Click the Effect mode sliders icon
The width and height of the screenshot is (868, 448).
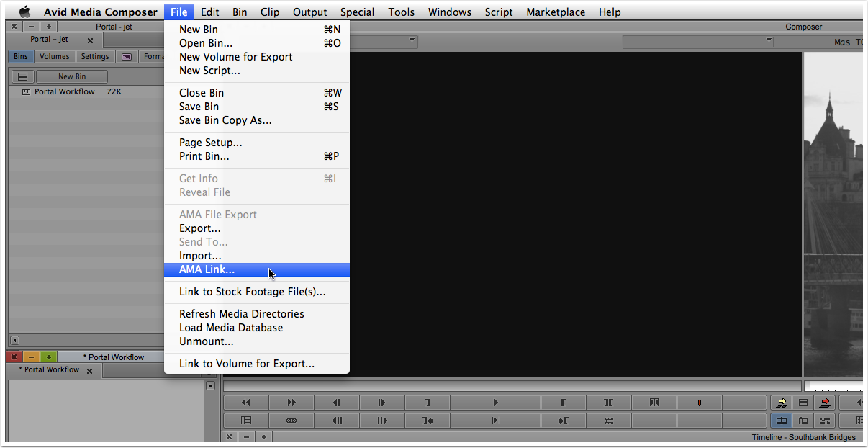826,421
